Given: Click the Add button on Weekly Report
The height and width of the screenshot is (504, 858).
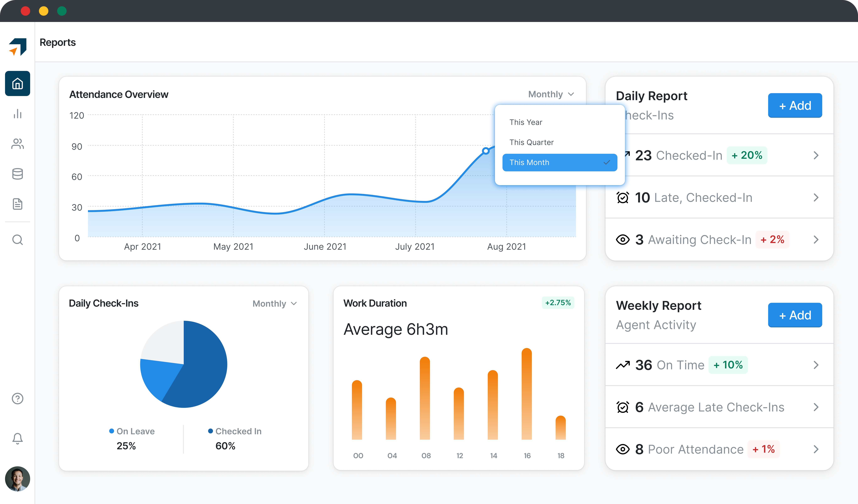Looking at the screenshot, I should [x=795, y=315].
